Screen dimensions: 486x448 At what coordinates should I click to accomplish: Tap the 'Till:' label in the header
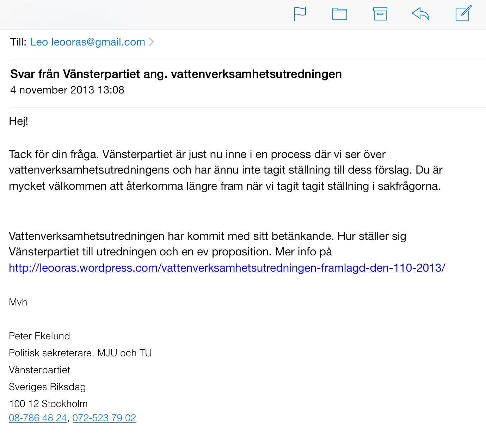pyautogui.click(x=18, y=42)
